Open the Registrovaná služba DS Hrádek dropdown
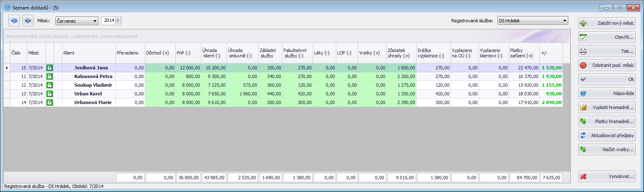Screen dimensions: 644x192 (532, 21)
